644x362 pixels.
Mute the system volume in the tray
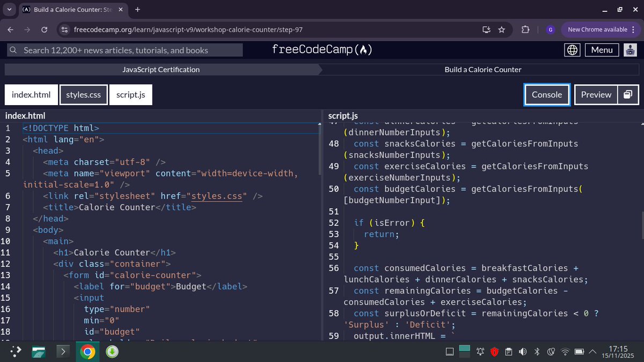click(523, 351)
